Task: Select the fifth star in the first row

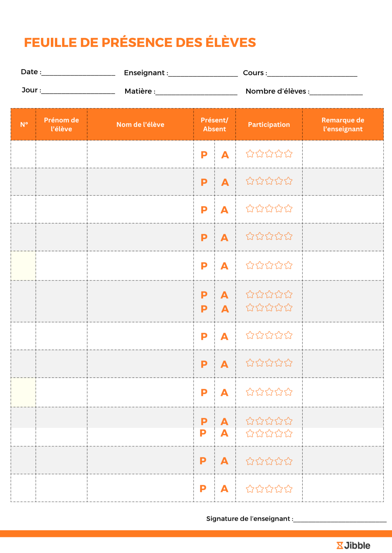Action: (x=288, y=154)
